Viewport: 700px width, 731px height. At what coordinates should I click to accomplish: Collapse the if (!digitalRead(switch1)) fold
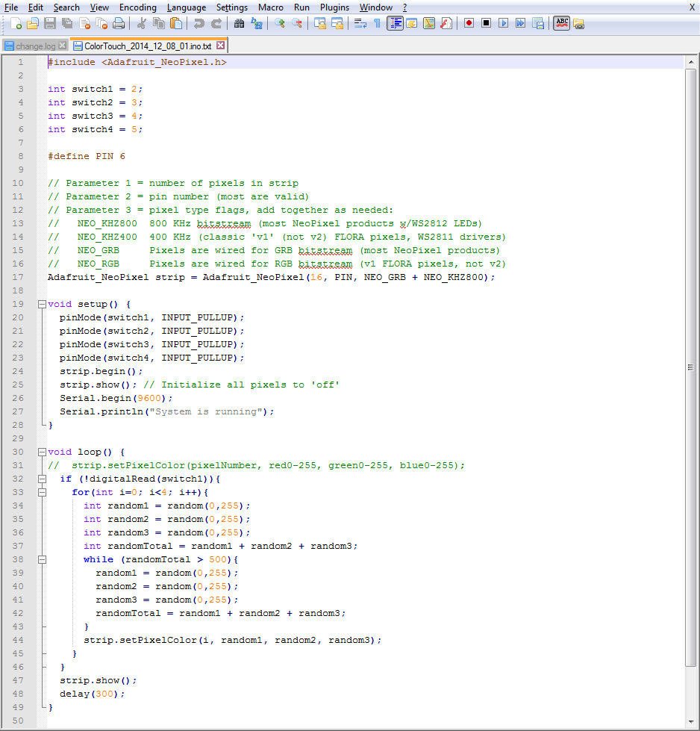tap(42, 479)
